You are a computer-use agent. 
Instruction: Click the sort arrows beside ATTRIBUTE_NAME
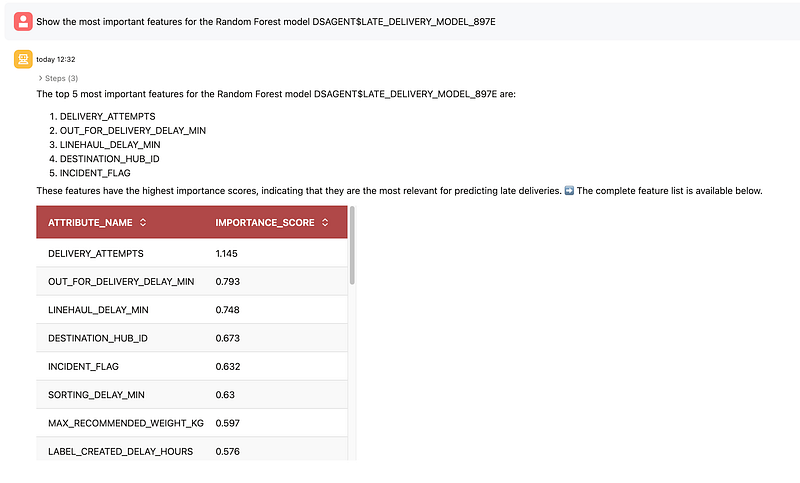[x=143, y=222]
